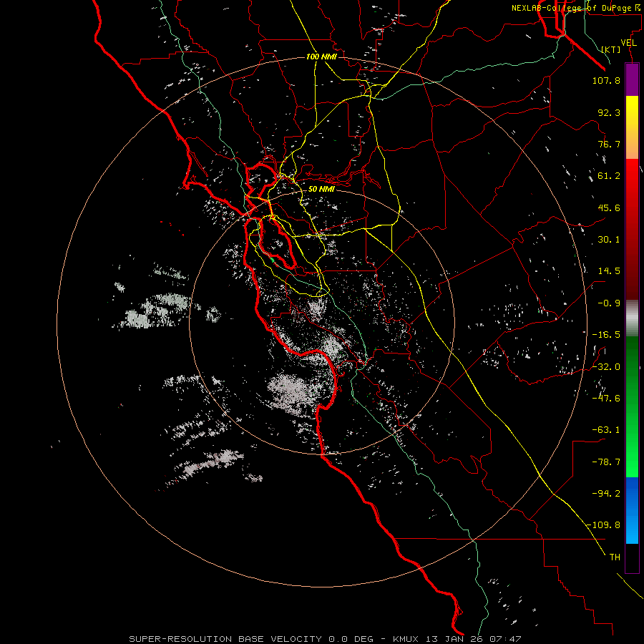Screen dimensions: 644x644
Task: Select the 92.3 velocity scale value
Action: [x=609, y=112]
